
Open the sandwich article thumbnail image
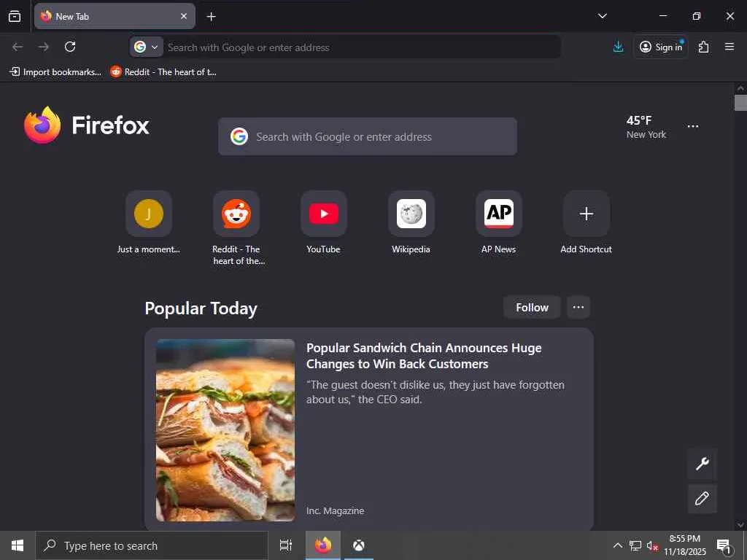pyautogui.click(x=225, y=430)
